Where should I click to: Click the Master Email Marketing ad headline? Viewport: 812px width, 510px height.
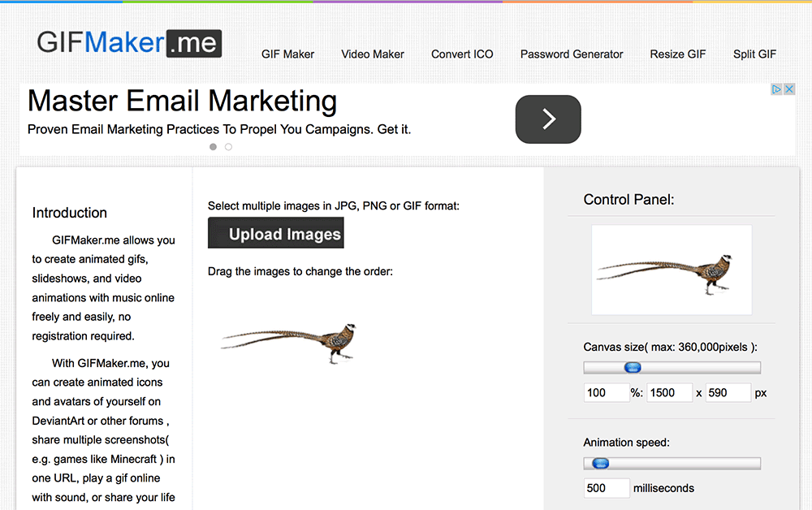coord(182,101)
